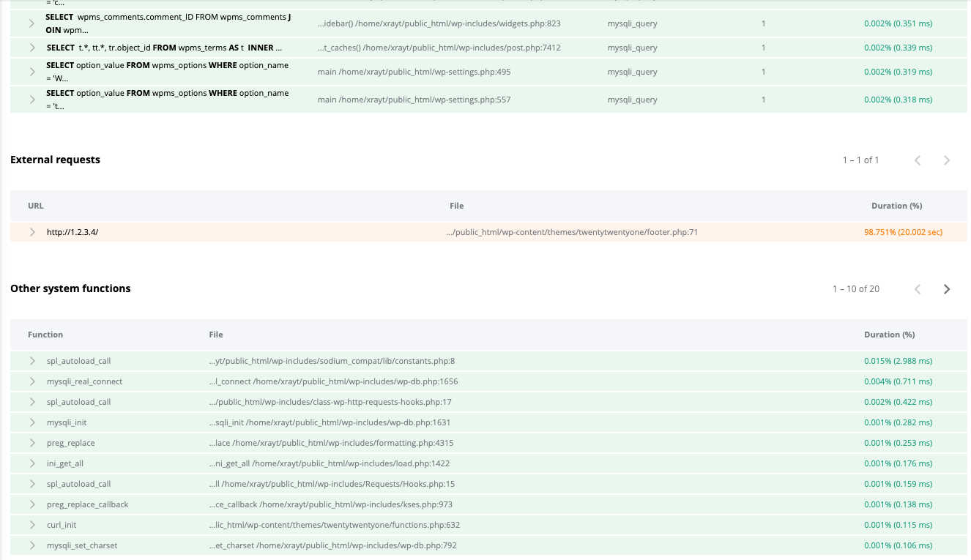The image size is (971, 560).
Task: Click the previous page arrow in External requests
Action: click(x=918, y=160)
